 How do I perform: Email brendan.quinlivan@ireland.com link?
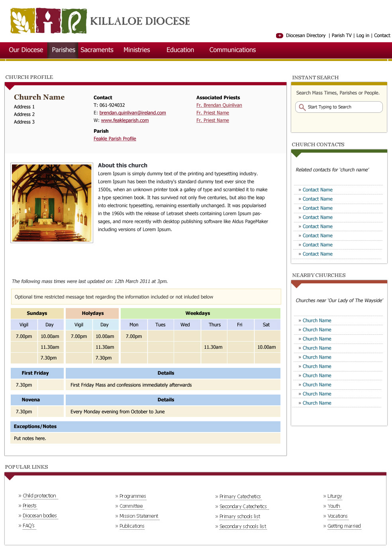[x=133, y=113]
